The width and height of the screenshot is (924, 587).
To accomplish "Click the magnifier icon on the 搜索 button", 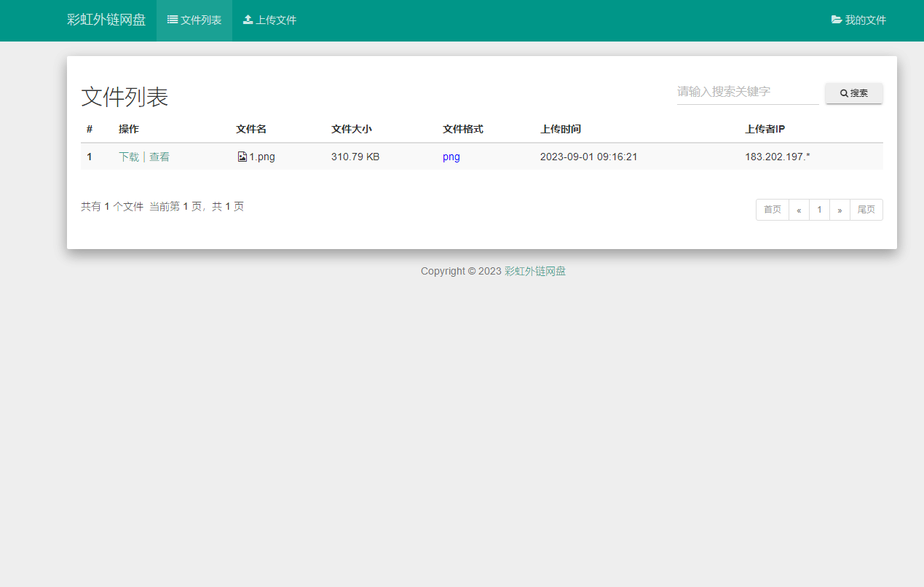I will pyautogui.click(x=842, y=92).
